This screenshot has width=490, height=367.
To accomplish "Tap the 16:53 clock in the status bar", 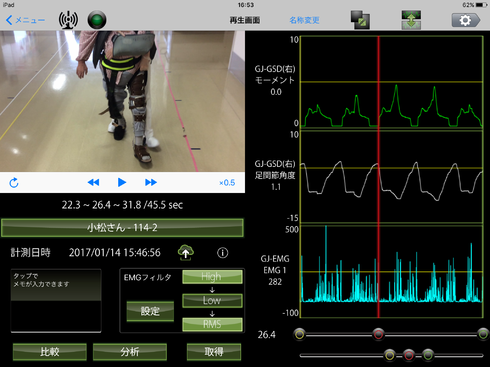I will point(246,5).
